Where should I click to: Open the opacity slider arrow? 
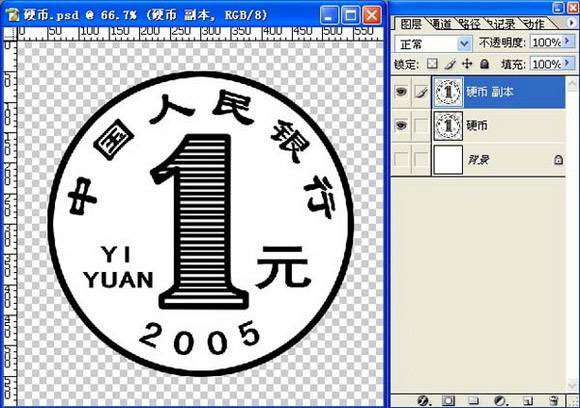click(x=567, y=41)
